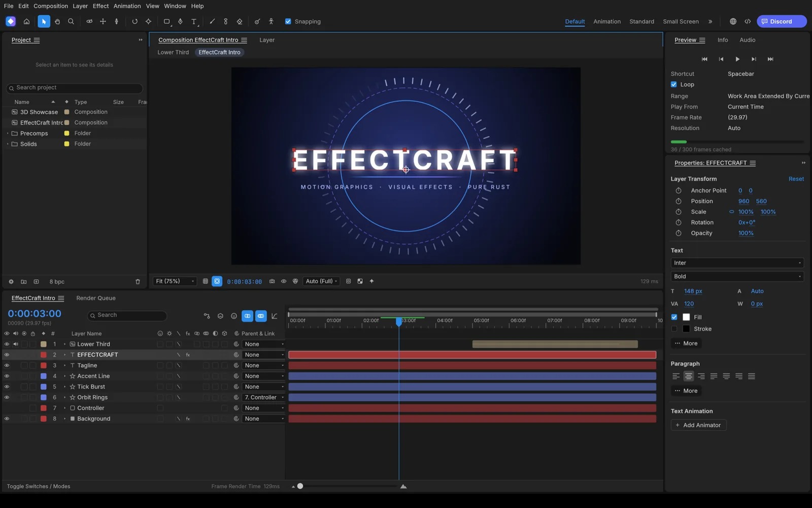Toggle Tick Burst layer visibility
Image resolution: width=812 pixels, height=508 pixels.
coord(7,387)
